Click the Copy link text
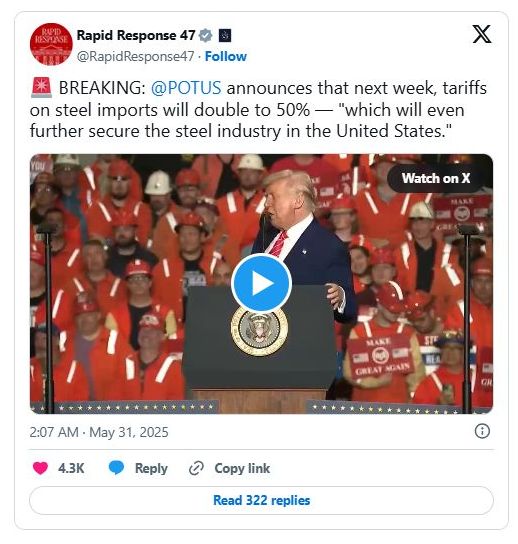Screen dimensions: 518x544 point(242,468)
